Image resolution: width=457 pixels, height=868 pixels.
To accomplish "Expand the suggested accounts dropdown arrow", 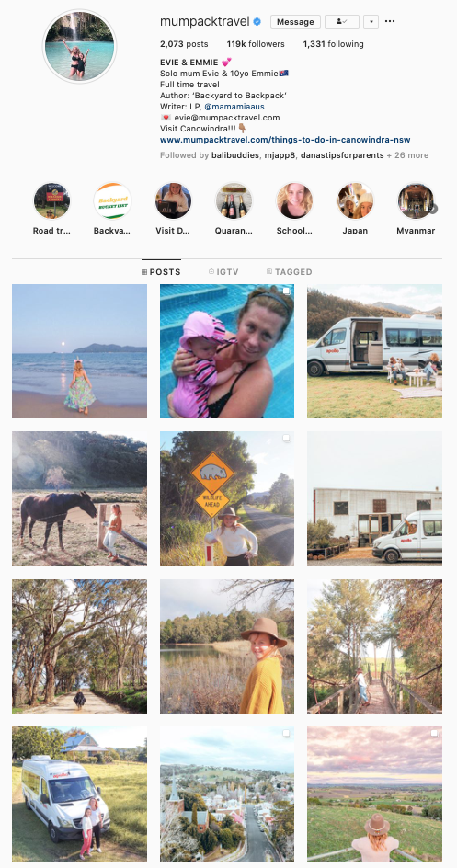I will click(x=371, y=21).
